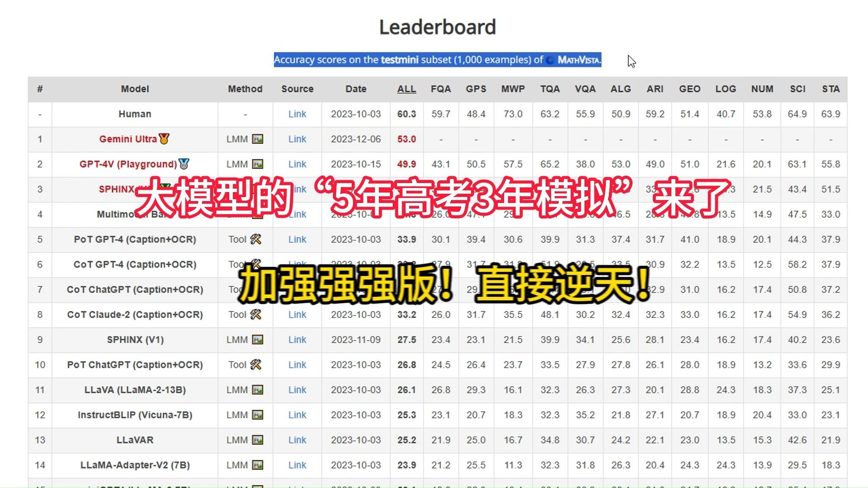Click the image icon in the SPHINX (V1) row
The height and width of the screenshot is (488, 868).
[x=258, y=340]
